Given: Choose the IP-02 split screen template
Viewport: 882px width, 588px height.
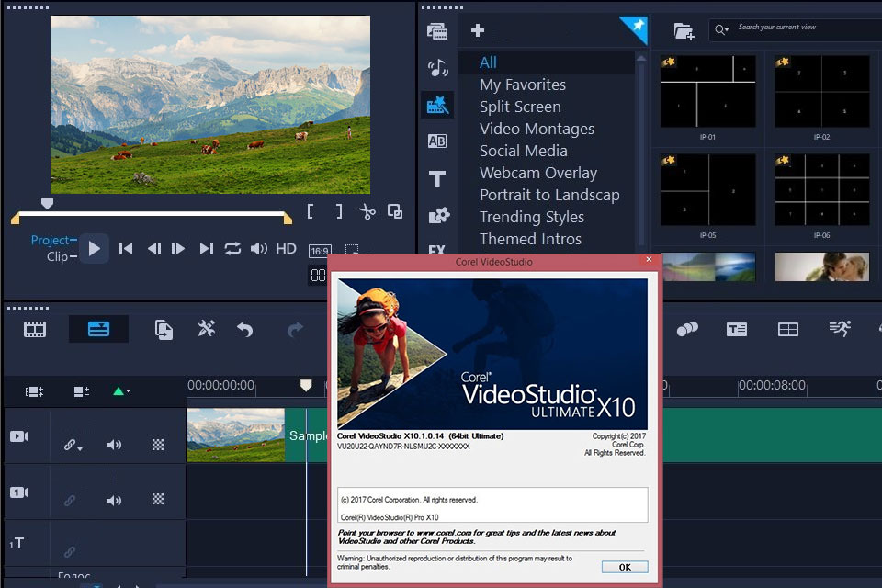Looking at the screenshot, I should tap(821, 92).
